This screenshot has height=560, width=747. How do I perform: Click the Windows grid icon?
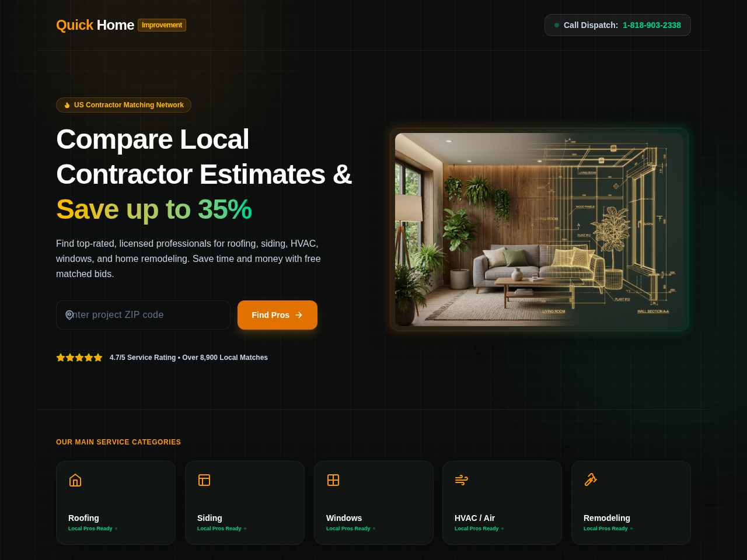333,480
